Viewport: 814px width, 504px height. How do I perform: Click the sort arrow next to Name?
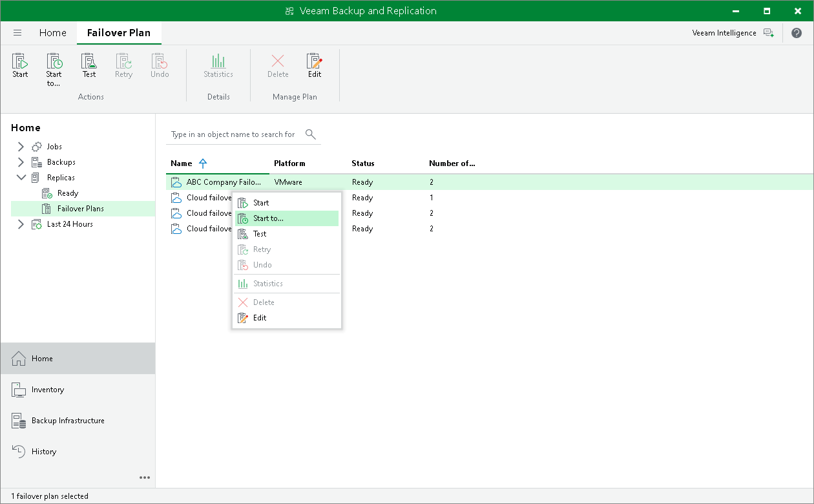[x=203, y=163]
